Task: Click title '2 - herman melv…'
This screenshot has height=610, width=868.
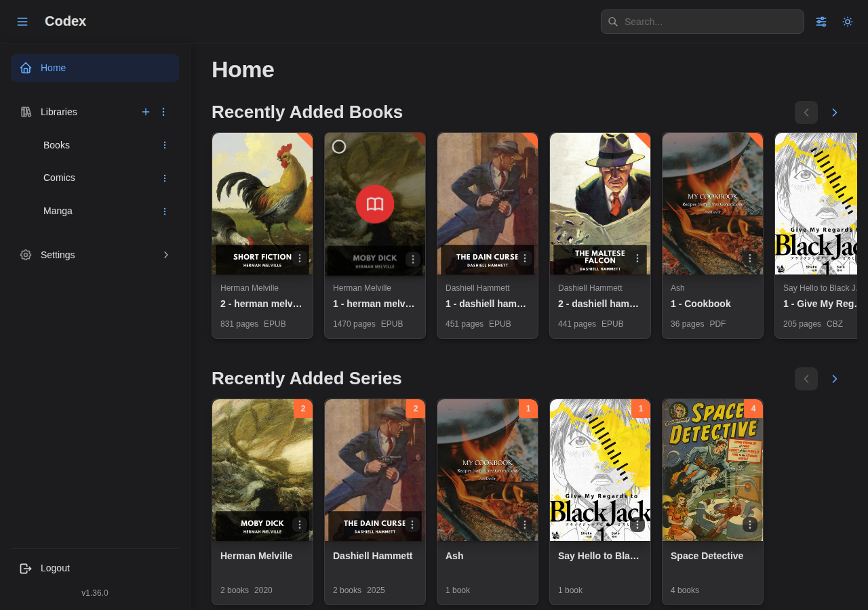Action: click(x=261, y=304)
